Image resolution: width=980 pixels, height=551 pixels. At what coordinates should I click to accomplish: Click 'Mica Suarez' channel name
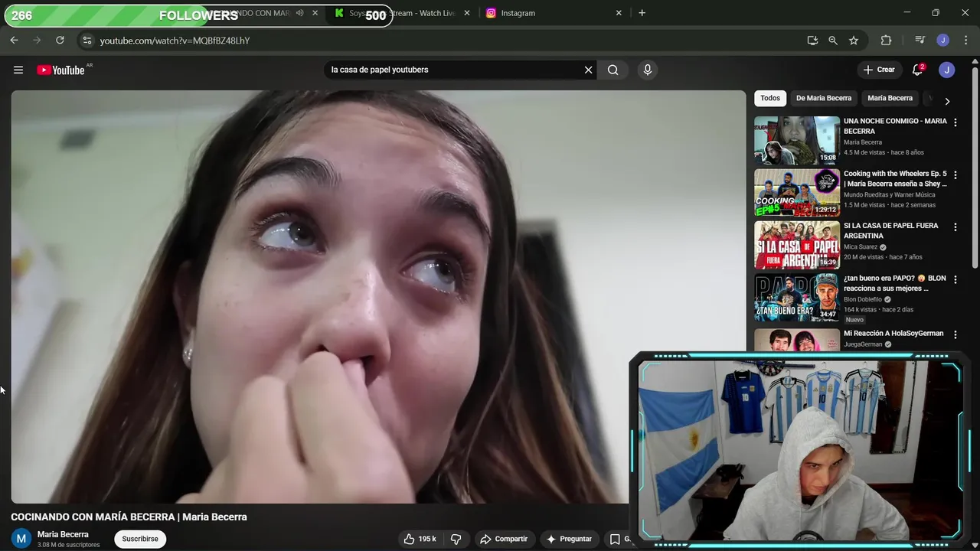click(861, 247)
